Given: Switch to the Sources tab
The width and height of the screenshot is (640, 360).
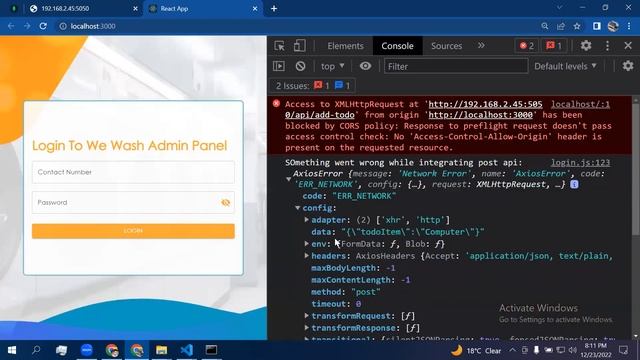Looking at the screenshot, I should point(447,46).
